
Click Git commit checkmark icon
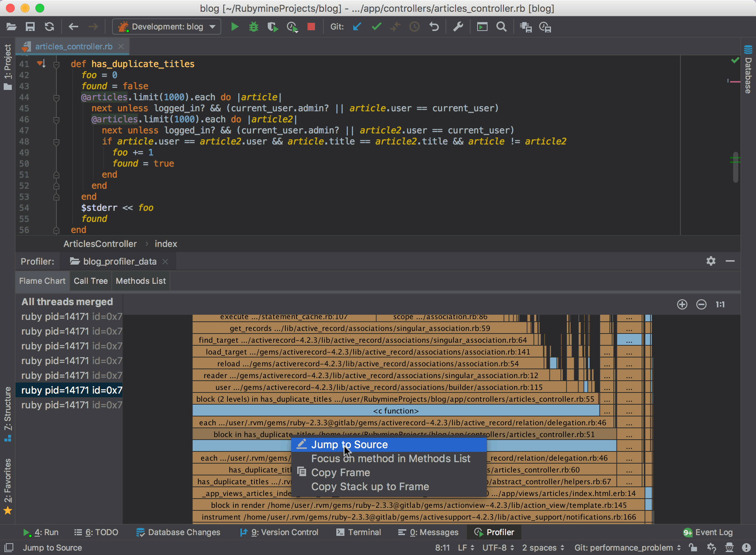pyautogui.click(x=376, y=27)
